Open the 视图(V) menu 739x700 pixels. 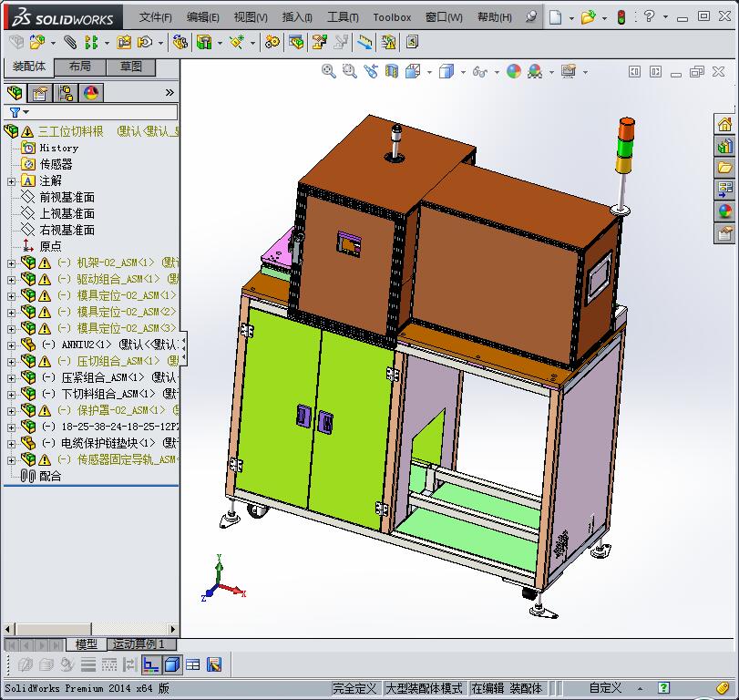click(x=251, y=17)
